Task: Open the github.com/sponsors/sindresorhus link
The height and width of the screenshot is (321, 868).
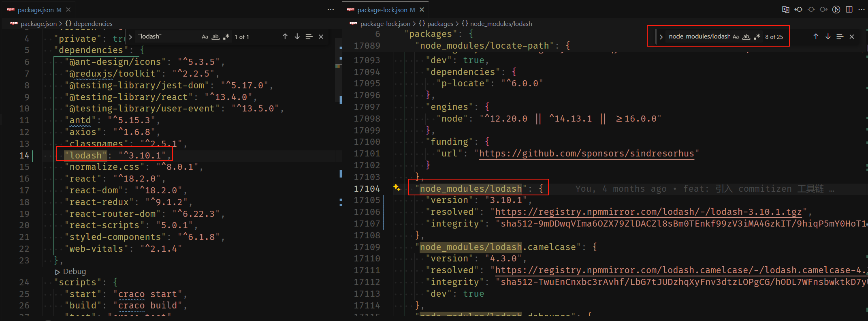Action: click(586, 154)
